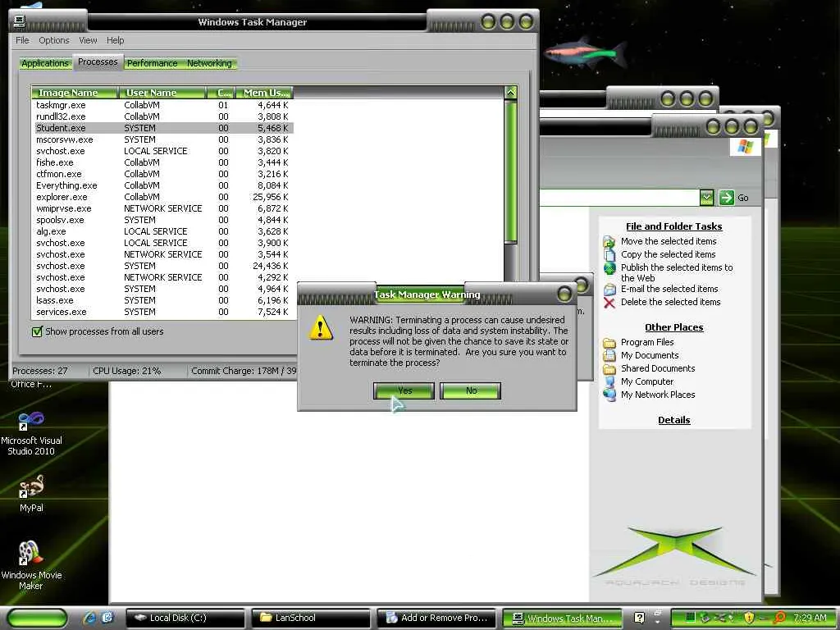Open the File menu in Task Manager
Viewport: 840px width, 630px height.
pos(22,40)
